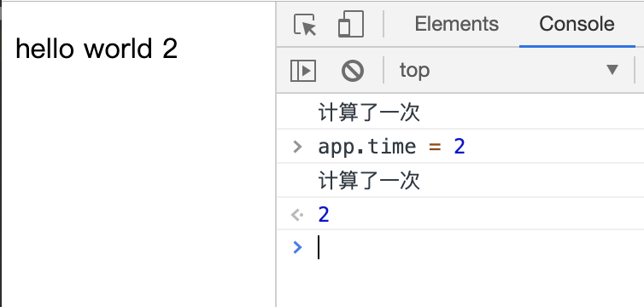This screenshot has width=644, height=307.
Task: Click the gray chevron before app.time = 2
Action: click(297, 147)
